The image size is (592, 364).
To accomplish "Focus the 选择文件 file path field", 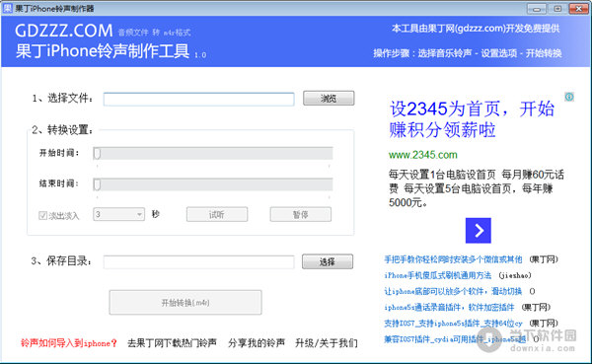I will (198, 100).
